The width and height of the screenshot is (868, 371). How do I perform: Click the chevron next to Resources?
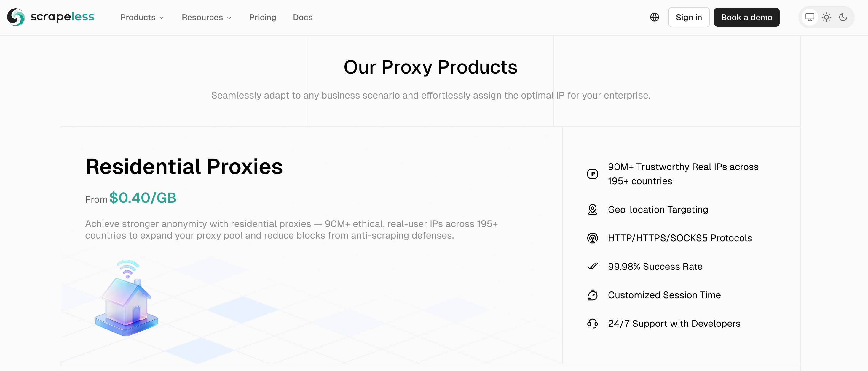tap(229, 18)
